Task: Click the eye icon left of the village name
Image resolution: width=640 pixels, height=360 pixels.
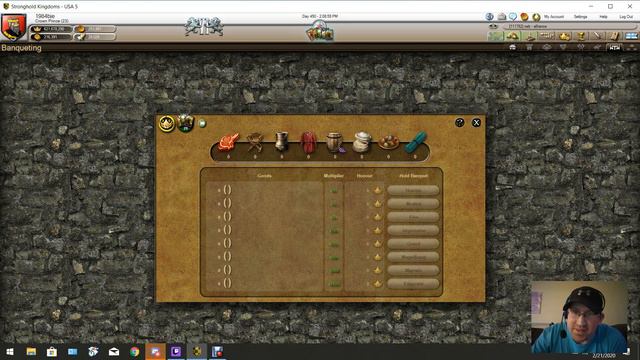Action: (x=493, y=26)
